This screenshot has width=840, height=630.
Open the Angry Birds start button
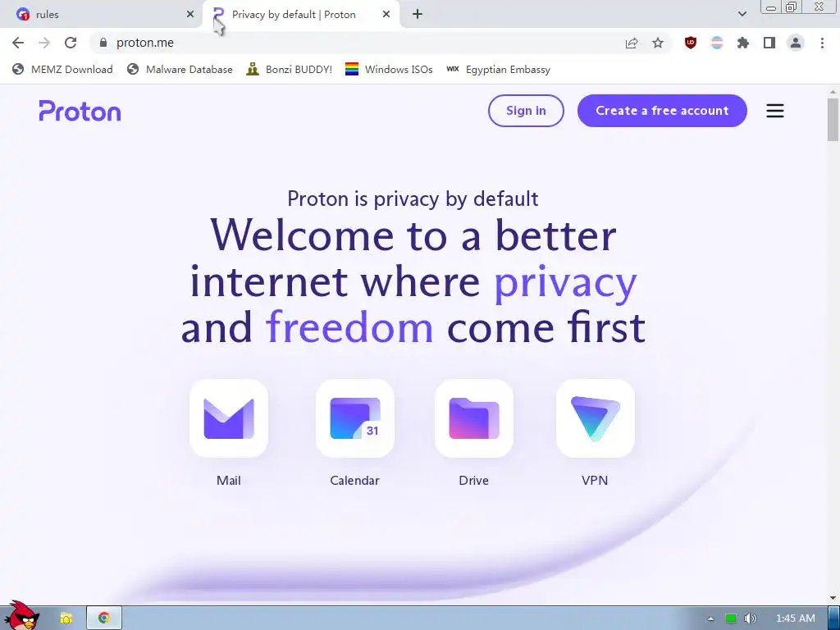pos(22,615)
